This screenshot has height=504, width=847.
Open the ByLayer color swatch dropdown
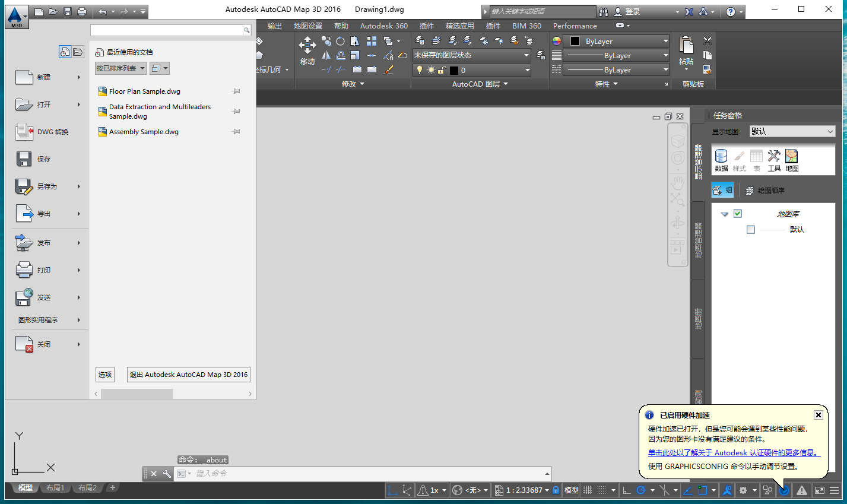pyautogui.click(x=666, y=41)
